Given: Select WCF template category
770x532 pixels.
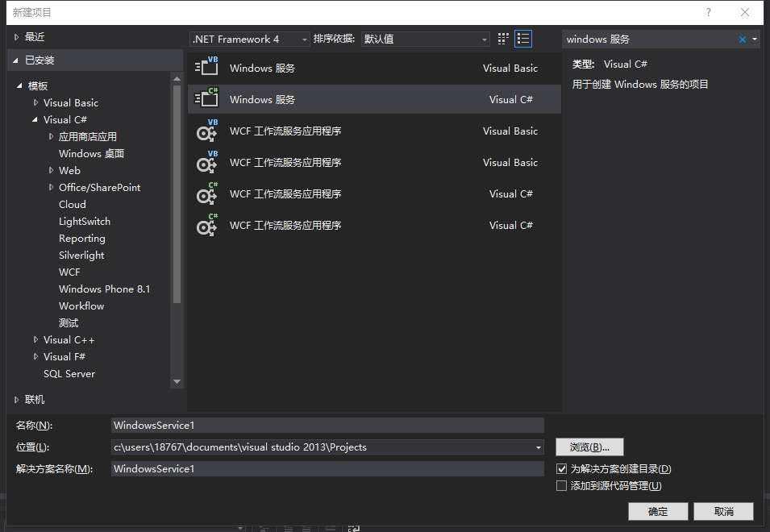Looking at the screenshot, I should click(x=69, y=272).
